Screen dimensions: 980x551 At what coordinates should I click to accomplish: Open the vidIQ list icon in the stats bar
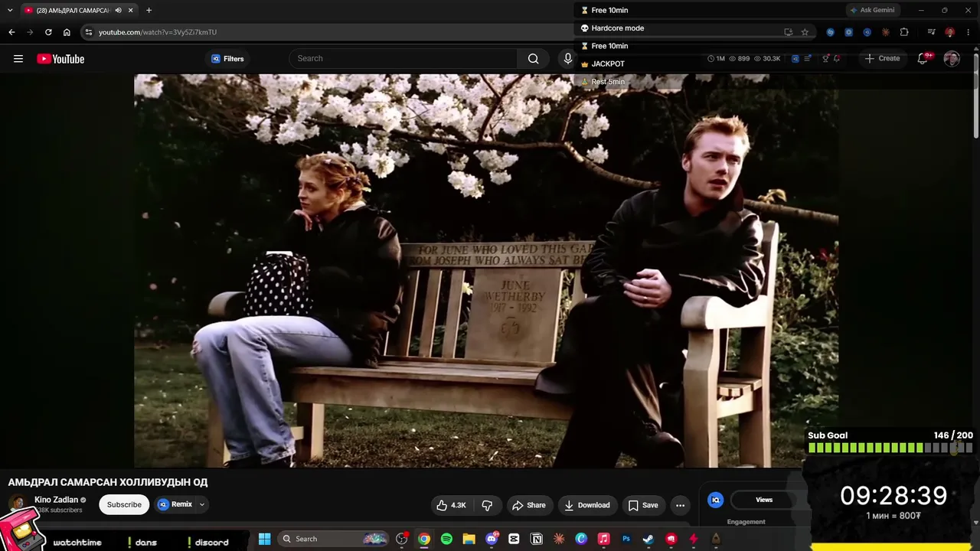(x=808, y=58)
